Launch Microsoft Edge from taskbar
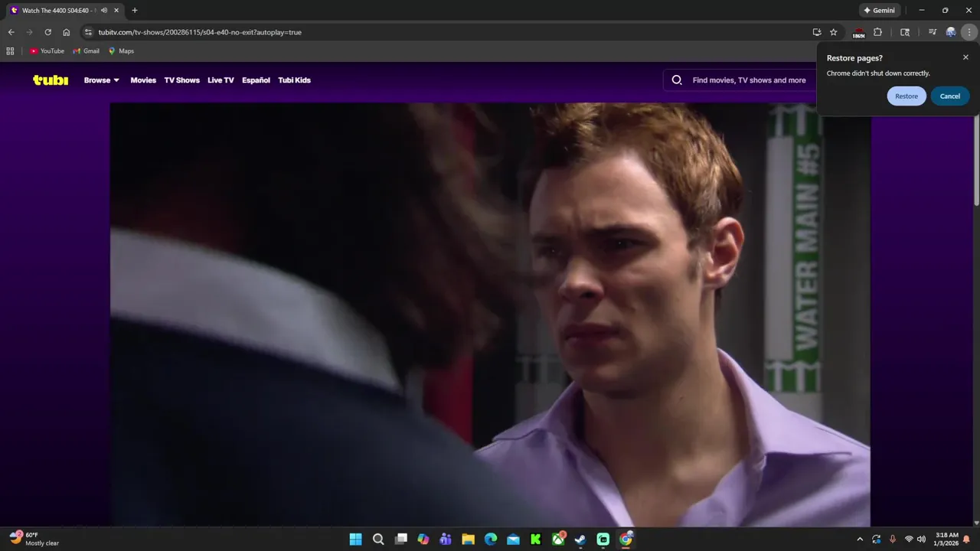The height and width of the screenshot is (551, 980). [x=491, y=539]
